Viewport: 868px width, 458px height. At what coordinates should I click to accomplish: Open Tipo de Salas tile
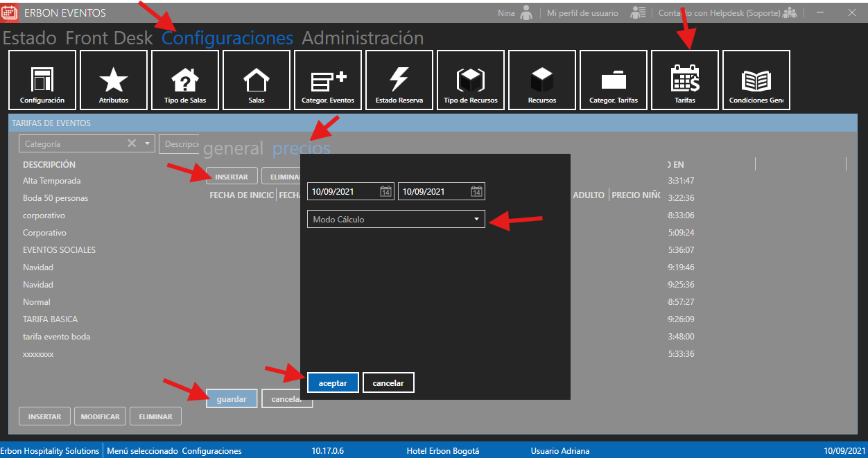185,80
